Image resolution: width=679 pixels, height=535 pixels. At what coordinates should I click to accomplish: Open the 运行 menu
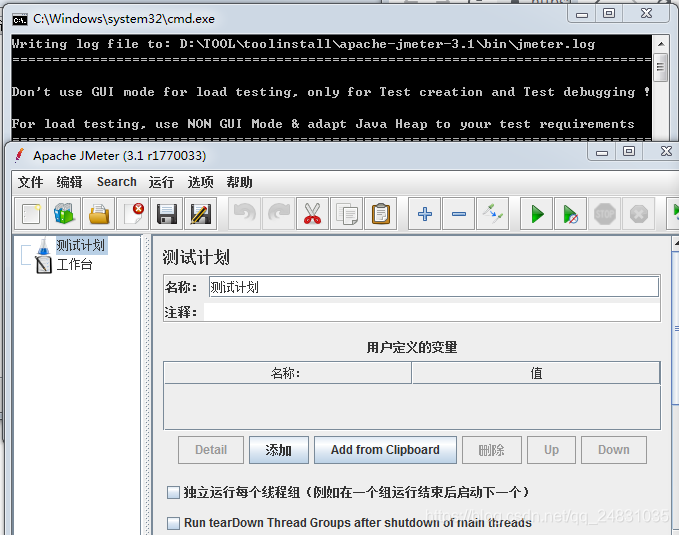[161, 182]
